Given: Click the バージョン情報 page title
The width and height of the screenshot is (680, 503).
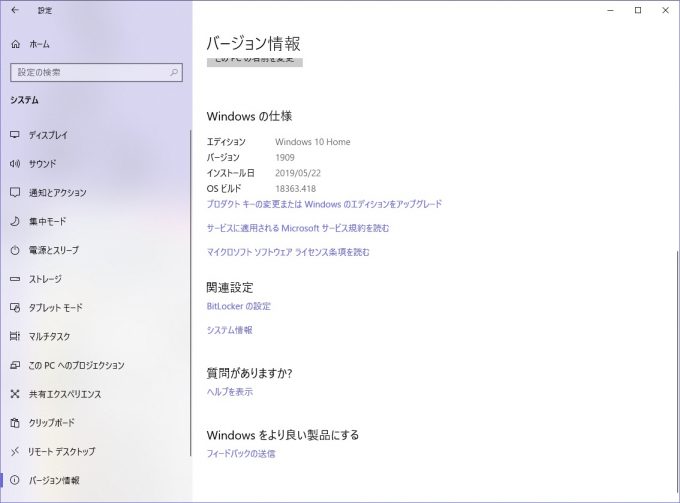Looking at the screenshot, I should (x=253, y=44).
